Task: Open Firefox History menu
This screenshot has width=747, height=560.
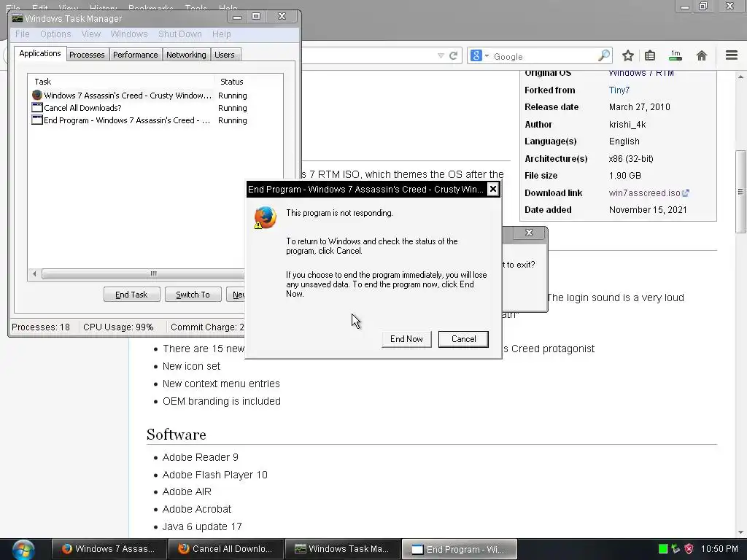Action: pos(103,8)
